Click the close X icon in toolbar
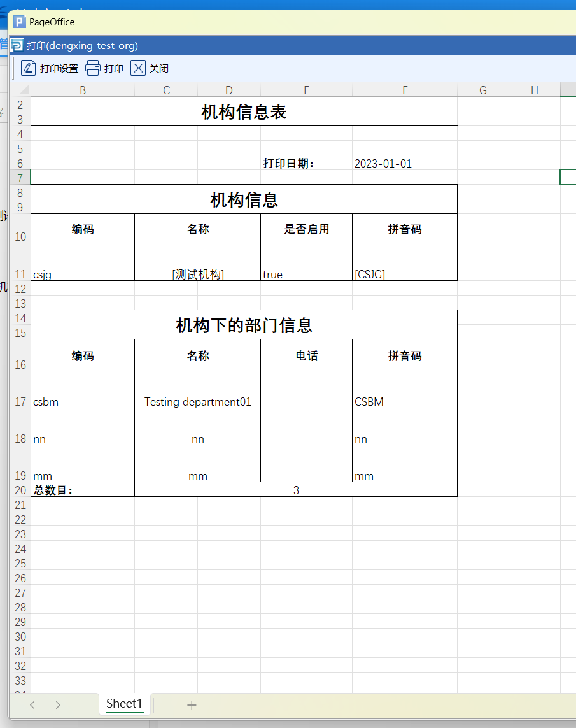Viewport: 576px width, 728px height. 138,68
